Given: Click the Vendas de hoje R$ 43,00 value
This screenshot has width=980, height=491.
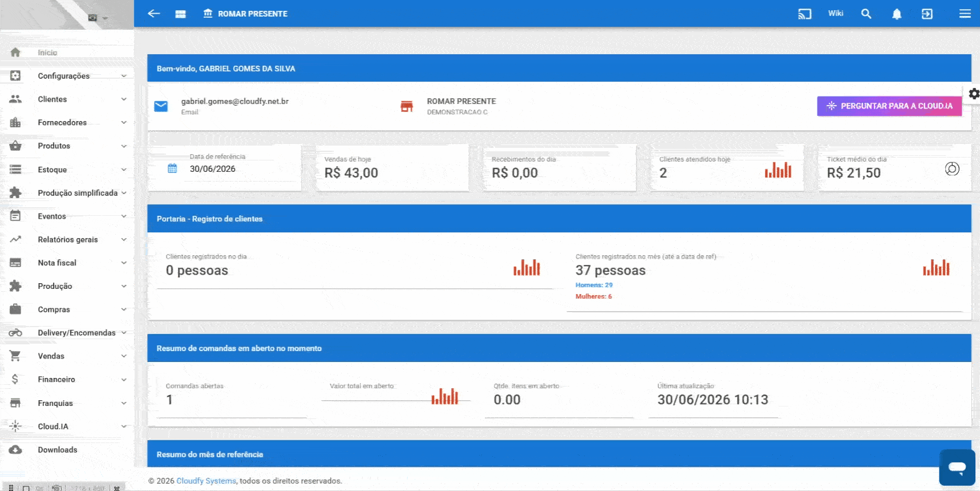Looking at the screenshot, I should pyautogui.click(x=351, y=173).
